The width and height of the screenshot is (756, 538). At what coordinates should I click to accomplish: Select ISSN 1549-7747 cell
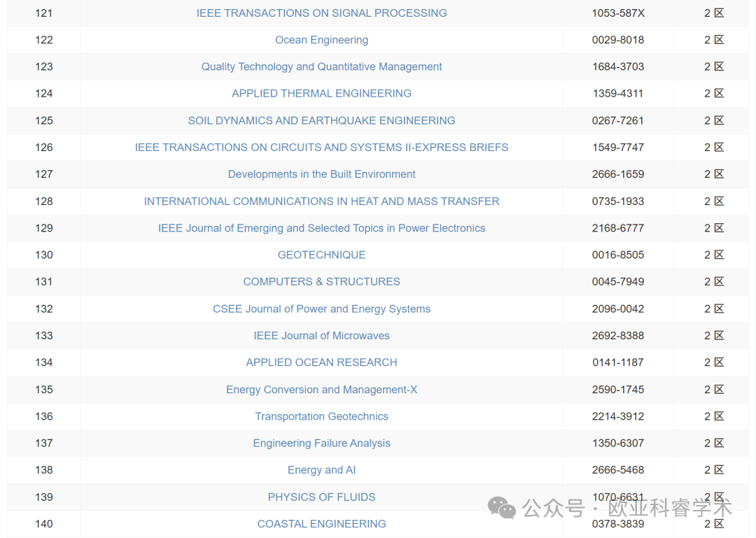click(x=618, y=148)
